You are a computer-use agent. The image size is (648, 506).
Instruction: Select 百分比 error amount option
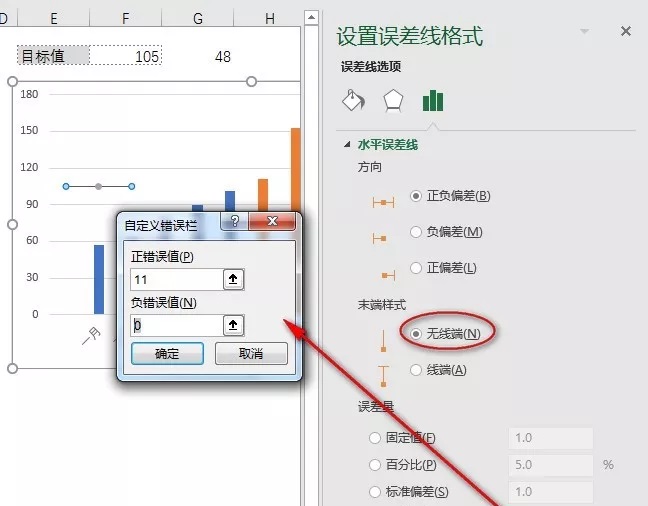(376, 465)
